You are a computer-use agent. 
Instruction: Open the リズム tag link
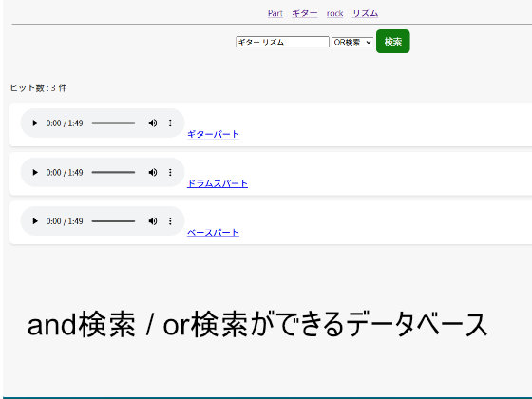pyautogui.click(x=365, y=13)
